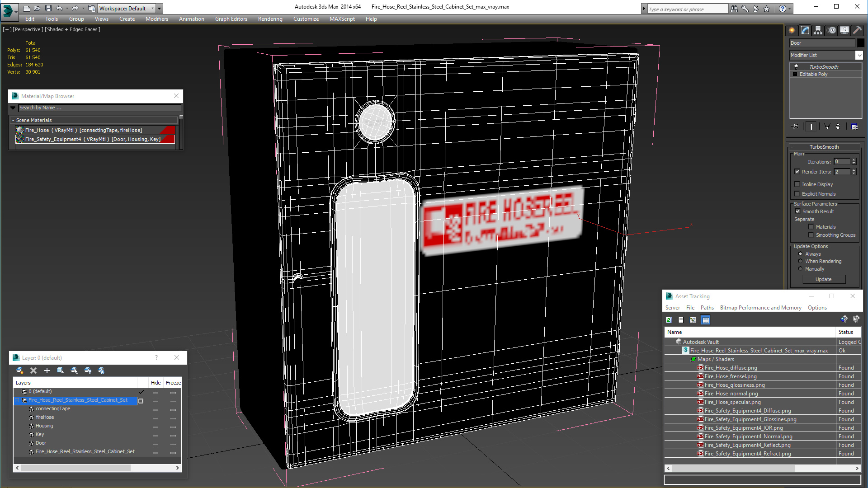The width and height of the screenshot is (868, 488).
Task: Open the Rendering menu
Action: (270, 19)
